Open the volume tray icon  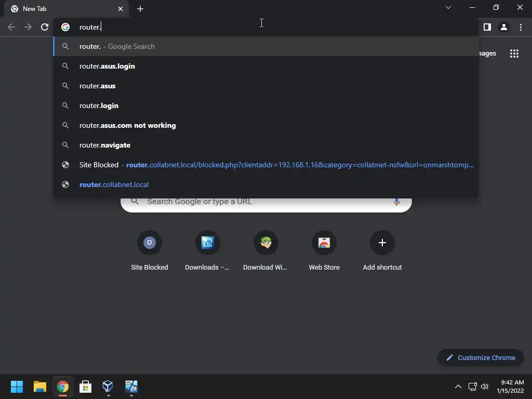485,387
